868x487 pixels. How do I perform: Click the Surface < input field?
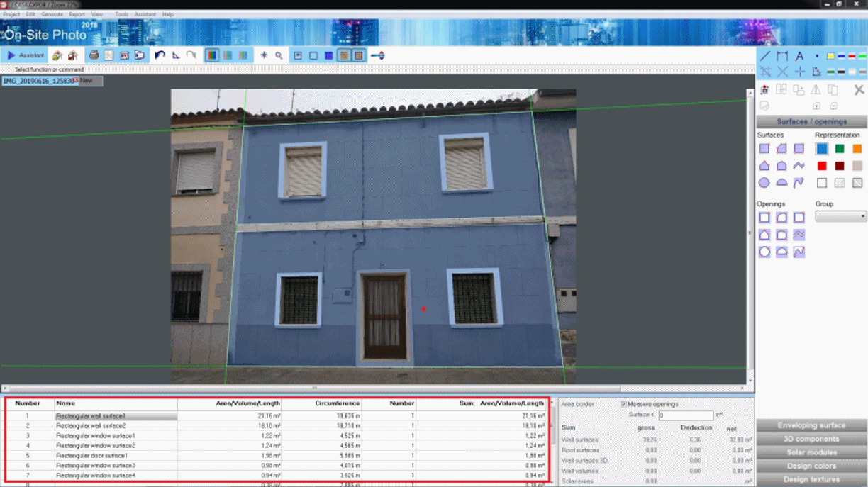click(x=685, y=415)
